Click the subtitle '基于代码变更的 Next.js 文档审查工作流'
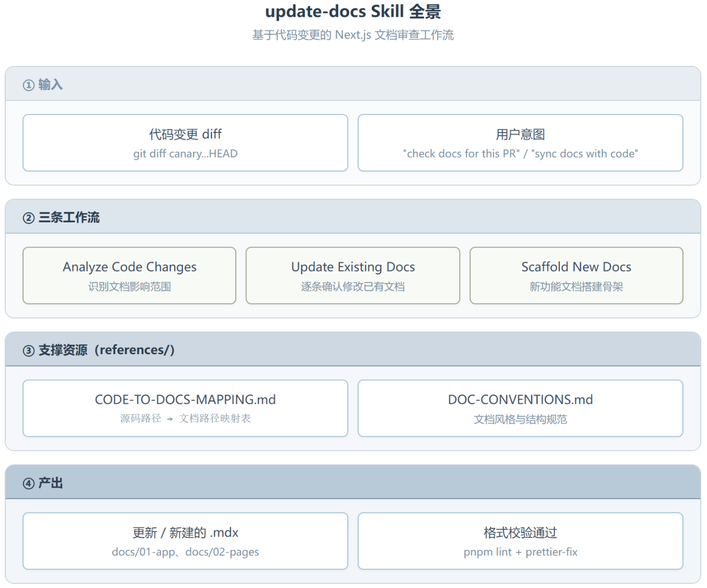 [353, 35]
